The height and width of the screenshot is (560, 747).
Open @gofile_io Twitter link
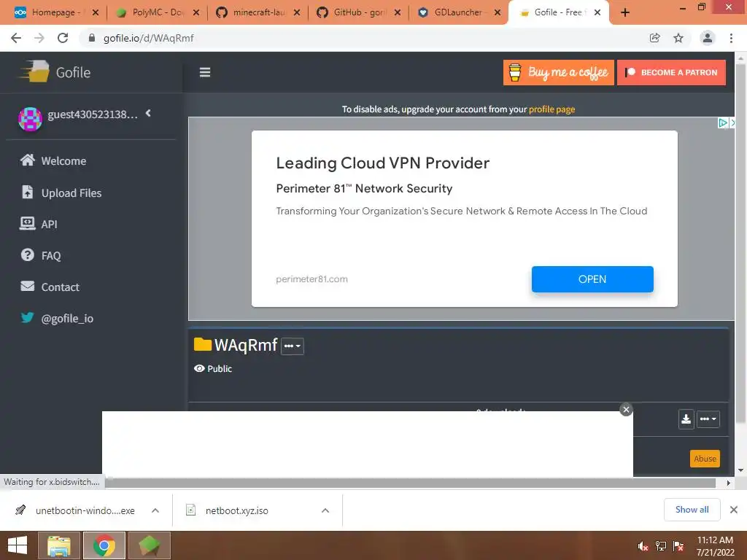tap(67, 319)
